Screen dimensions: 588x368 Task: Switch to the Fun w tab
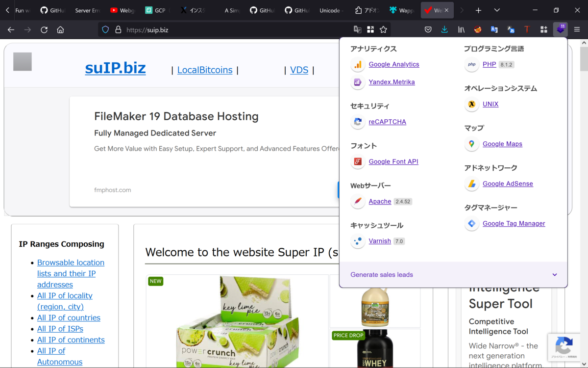(23, 10)
